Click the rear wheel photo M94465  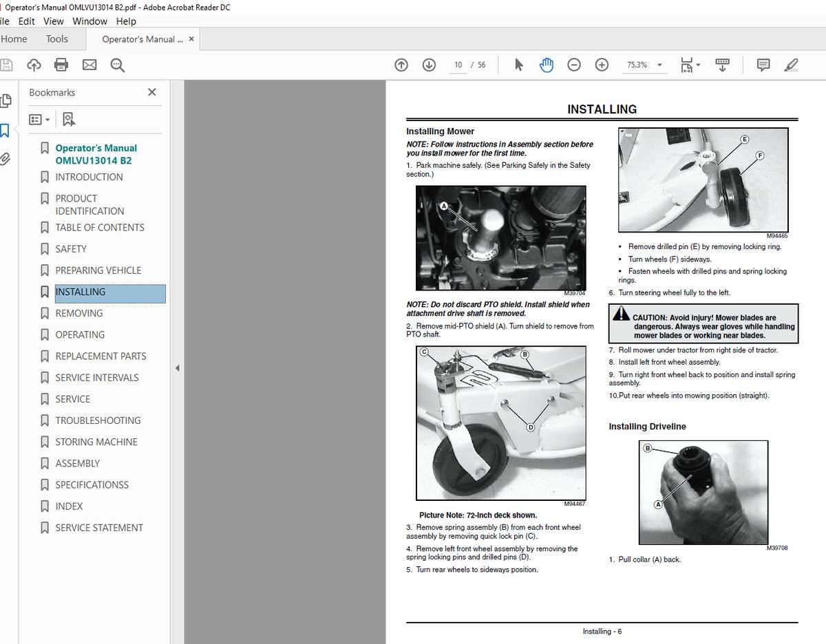(703, 180)
